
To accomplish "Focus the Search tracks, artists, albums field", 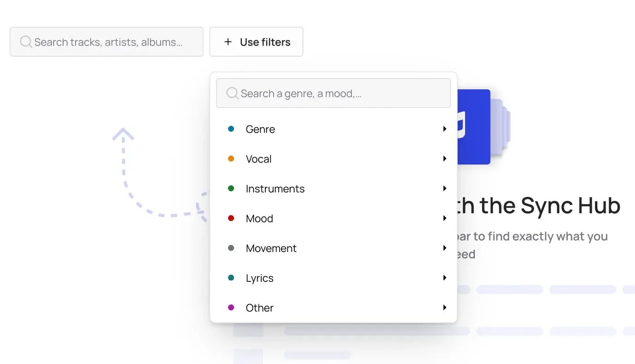I will (x=107, y=42).
